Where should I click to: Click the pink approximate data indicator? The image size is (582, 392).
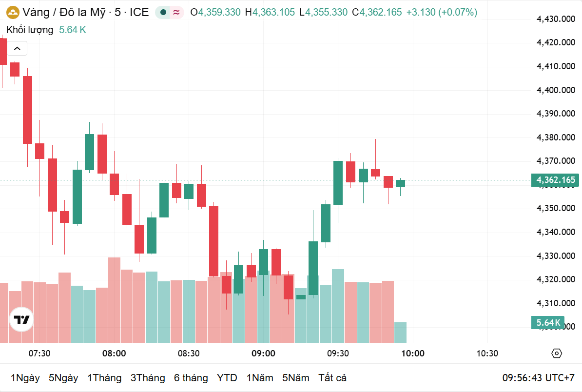(176, 12)
